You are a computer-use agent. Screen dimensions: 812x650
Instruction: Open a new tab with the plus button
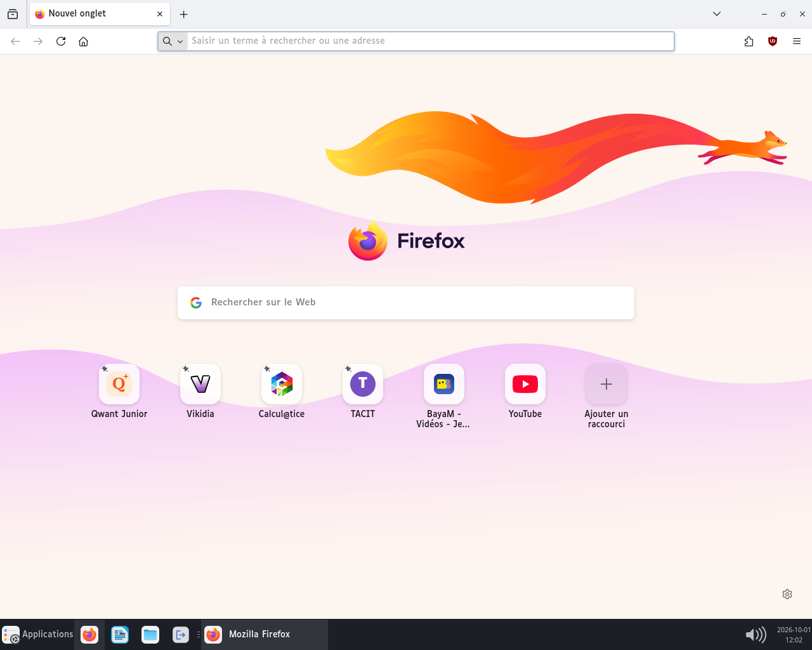click(x=184, y=14)
